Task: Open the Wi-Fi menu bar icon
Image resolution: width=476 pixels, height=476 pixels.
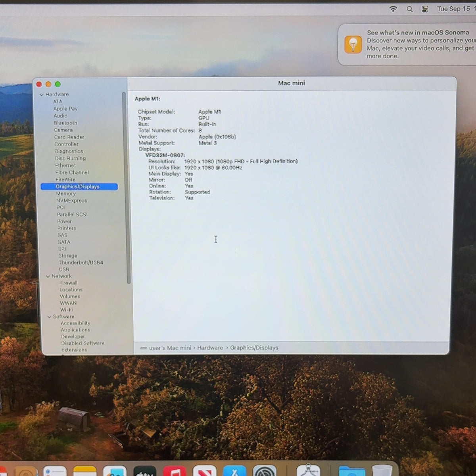Action: coord(393,9)
